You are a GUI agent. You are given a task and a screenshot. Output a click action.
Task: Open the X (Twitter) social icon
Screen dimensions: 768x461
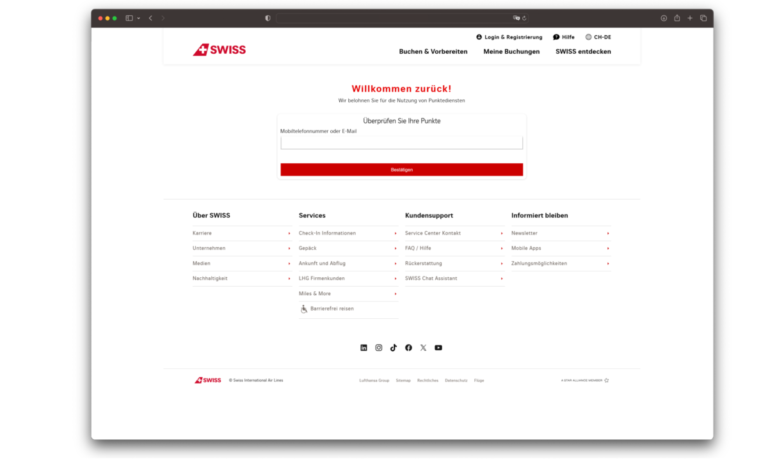coord(423,348)
